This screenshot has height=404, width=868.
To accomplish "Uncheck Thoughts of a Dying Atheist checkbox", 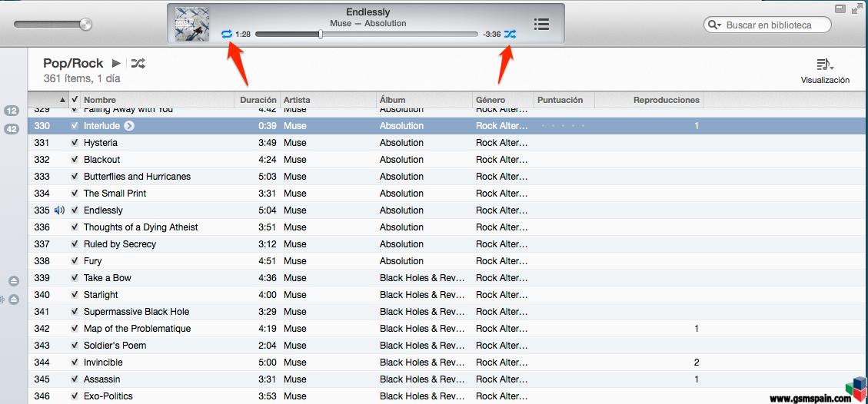I will (75, 227).
